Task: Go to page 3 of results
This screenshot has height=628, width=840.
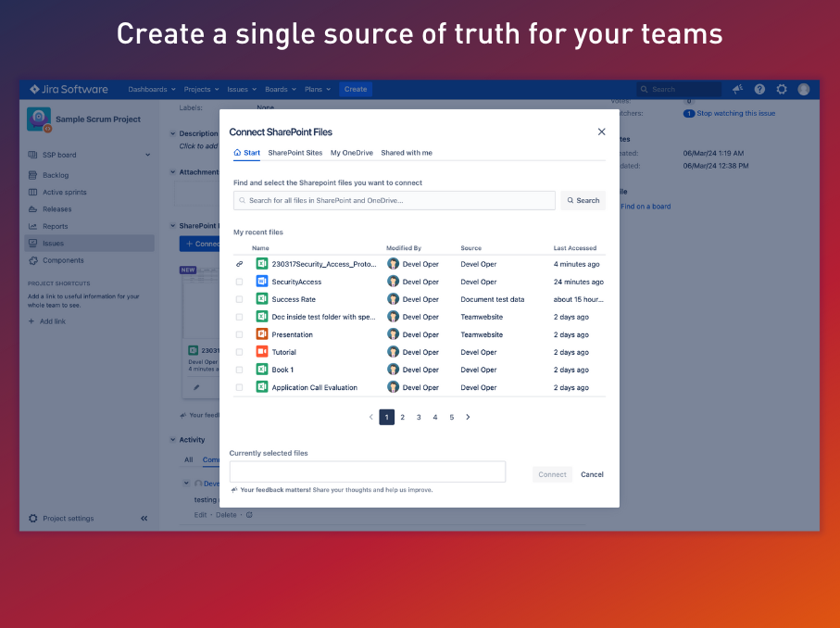Action: pyautogui.click(x=419, y=418)
